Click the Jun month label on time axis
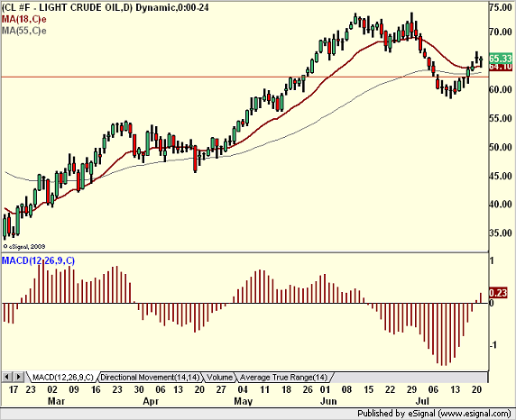 (328, 401)
